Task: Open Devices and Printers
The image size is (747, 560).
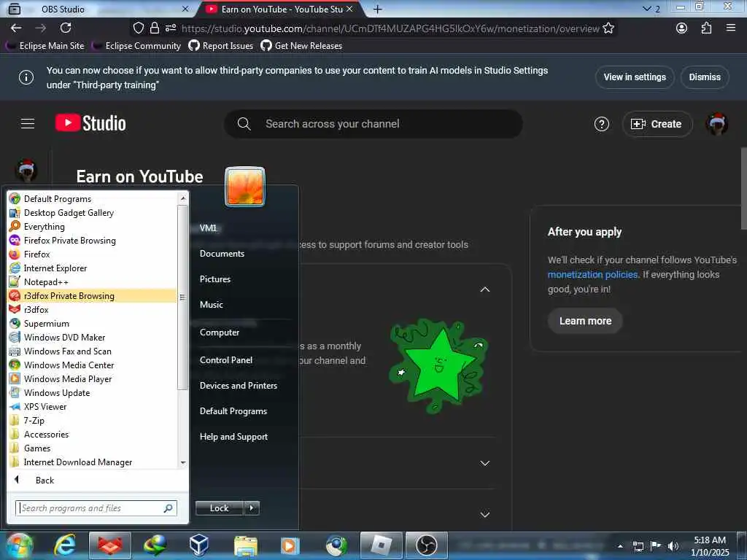Action: [x=239, y=386]
